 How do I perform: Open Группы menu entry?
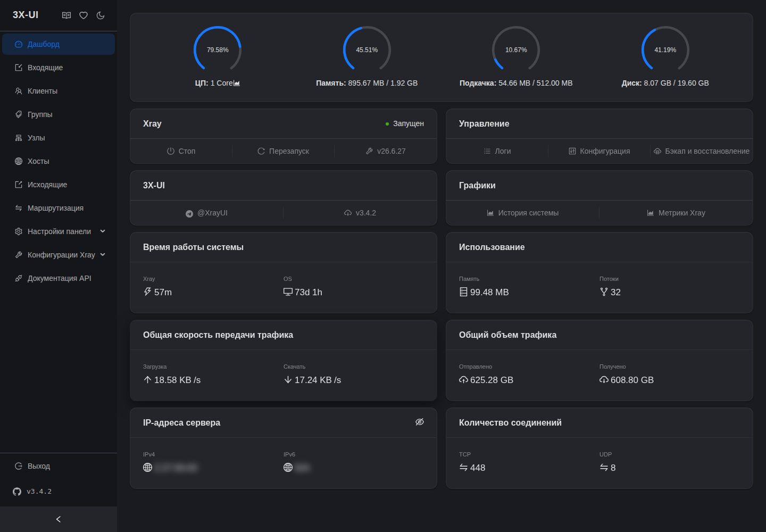pyautogui.click(x=59, y=114)
